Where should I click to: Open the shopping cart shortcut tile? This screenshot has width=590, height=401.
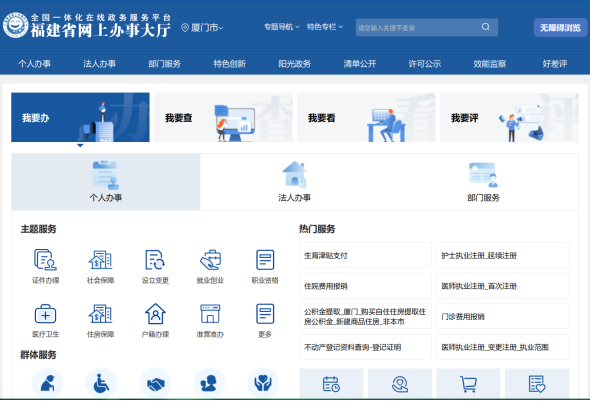click(468, 384)
